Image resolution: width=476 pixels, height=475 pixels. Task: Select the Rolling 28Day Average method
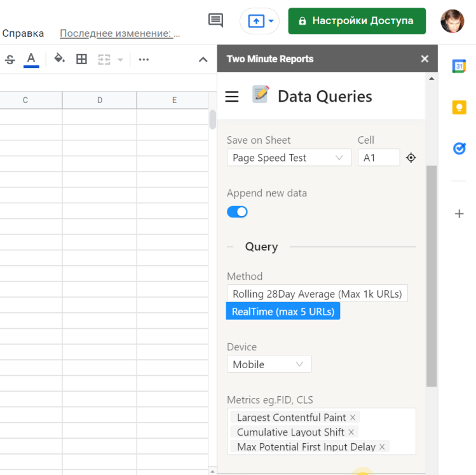pos(316,294)
